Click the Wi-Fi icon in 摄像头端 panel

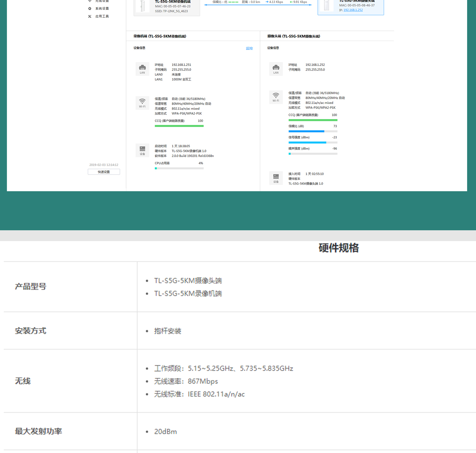[276, 97]
